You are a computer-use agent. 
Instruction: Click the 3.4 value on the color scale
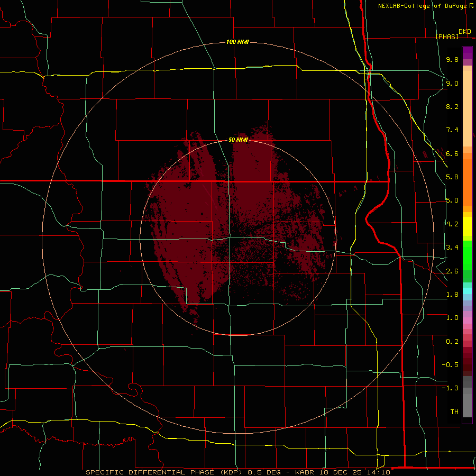[452, 248]
